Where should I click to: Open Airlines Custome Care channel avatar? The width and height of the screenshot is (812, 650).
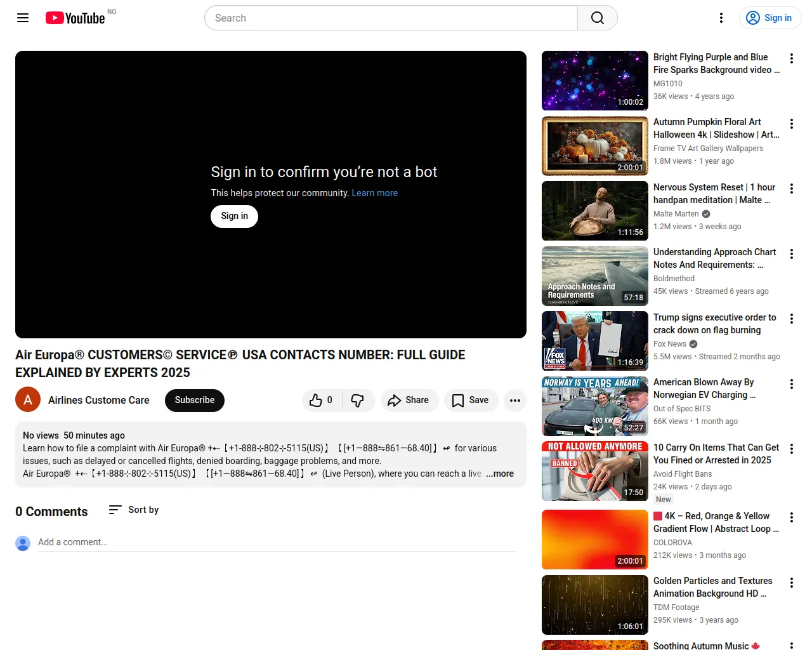(28, 400)
